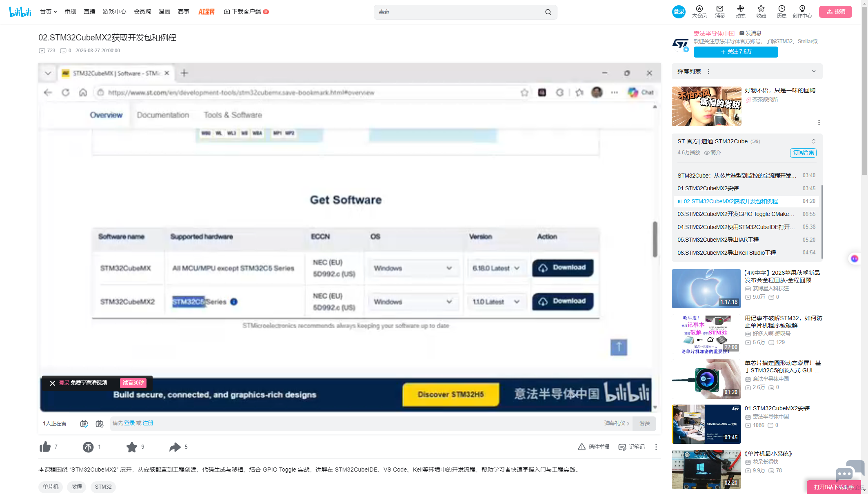Share the video with arrow icon
The image size is (868, 494).
175,447
